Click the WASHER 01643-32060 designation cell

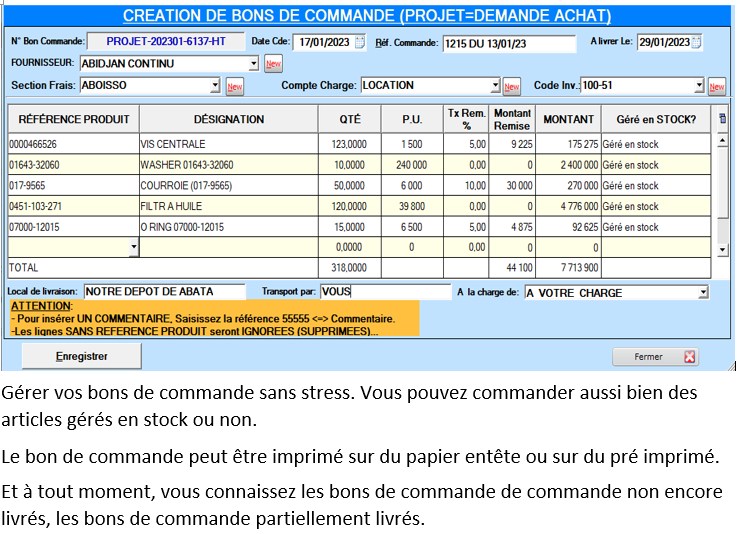click(x=229, y=165)
